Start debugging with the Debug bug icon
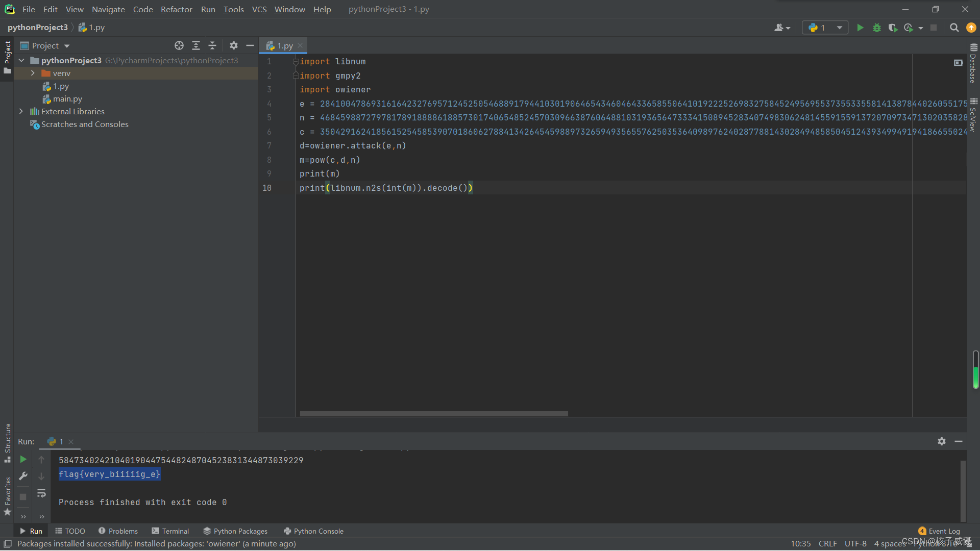The height and width of the screenshot is (551, 980). point(876,28)
